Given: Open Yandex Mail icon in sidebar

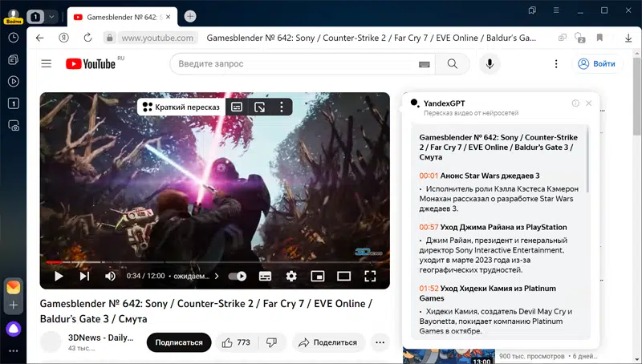Looking at the screenshot, I should click(14, 287).
